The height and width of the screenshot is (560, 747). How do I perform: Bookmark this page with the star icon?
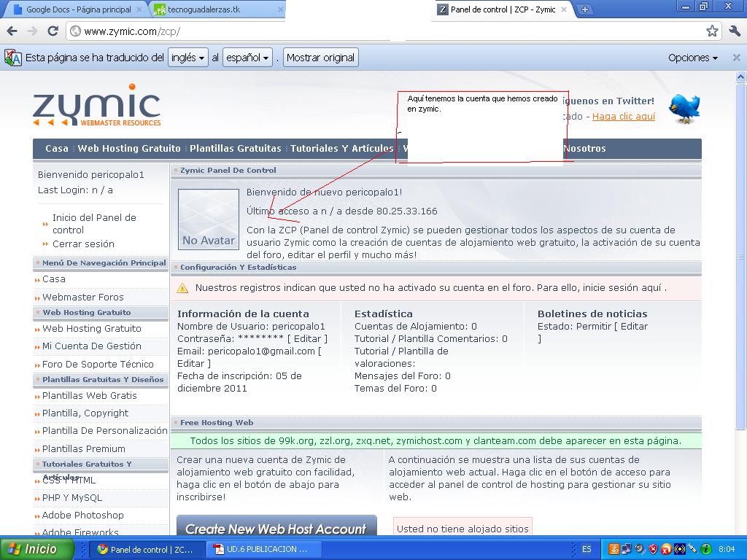click(712, 31)
